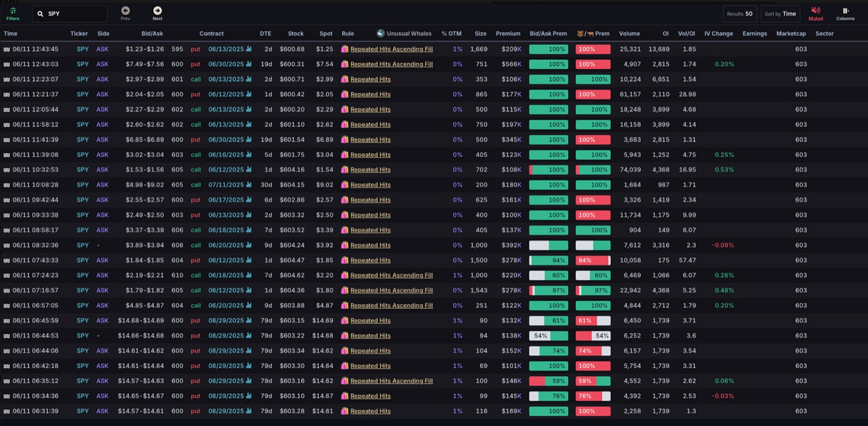868x426 pixels.
Task: Sort by the % OTM column header
Action: tap(452, 33)
